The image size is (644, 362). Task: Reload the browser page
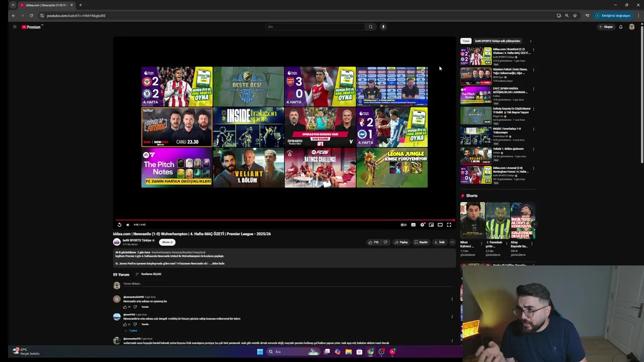(x=31, y=16)
